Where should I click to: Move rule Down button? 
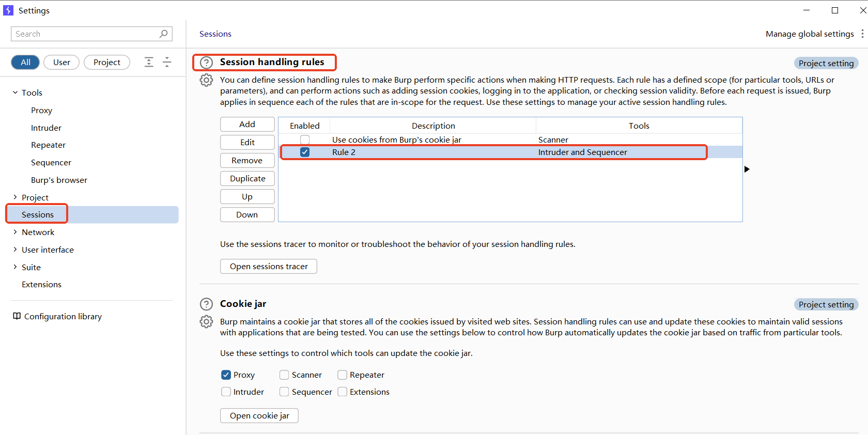pyautogui.click(x=247, y=214)
